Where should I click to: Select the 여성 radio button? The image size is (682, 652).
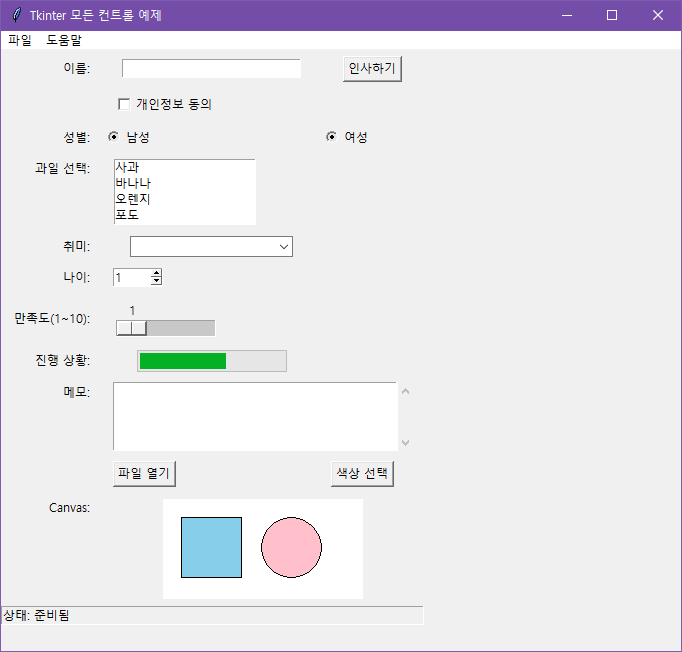coord(331,137)
